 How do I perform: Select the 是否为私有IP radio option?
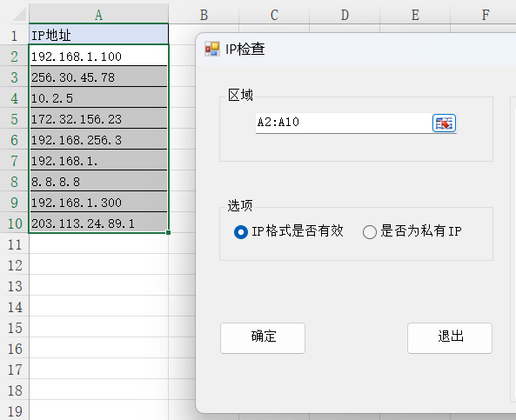click(370, 232)
